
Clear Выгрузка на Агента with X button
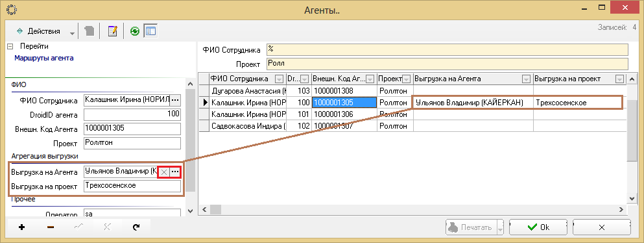[163, 172]
